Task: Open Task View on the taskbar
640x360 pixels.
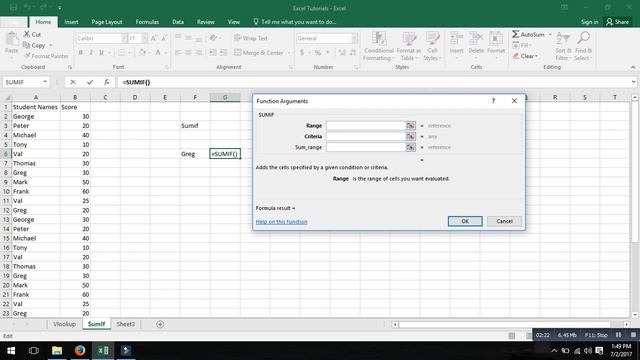Action: [34, 351]
